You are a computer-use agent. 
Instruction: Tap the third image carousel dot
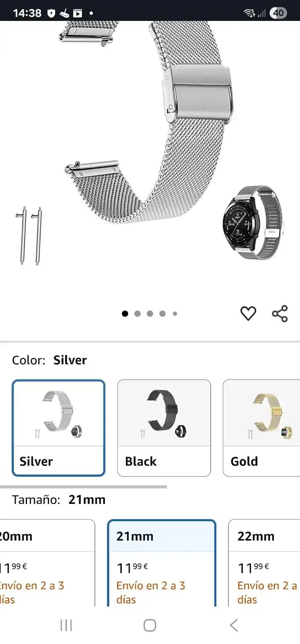(x=150, y=314)
